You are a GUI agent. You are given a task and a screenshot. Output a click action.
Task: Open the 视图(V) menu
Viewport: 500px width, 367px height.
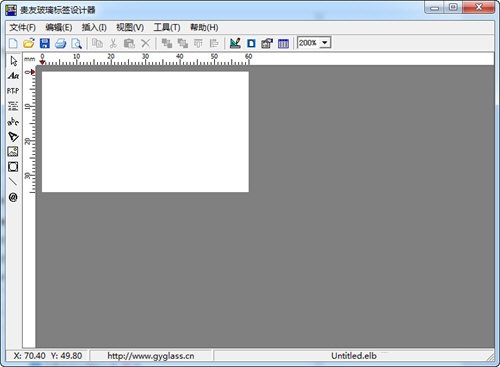point(130,27)
